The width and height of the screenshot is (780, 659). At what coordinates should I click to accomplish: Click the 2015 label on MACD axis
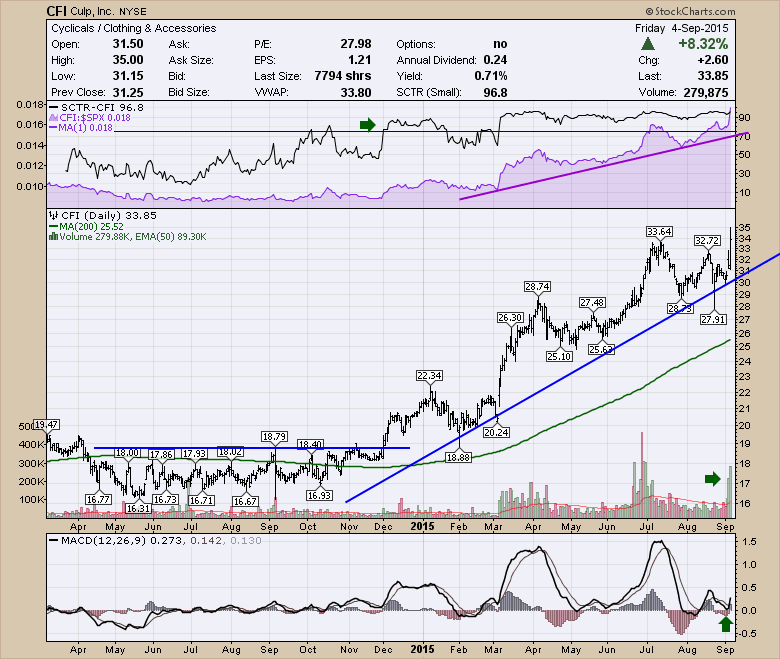422,649
